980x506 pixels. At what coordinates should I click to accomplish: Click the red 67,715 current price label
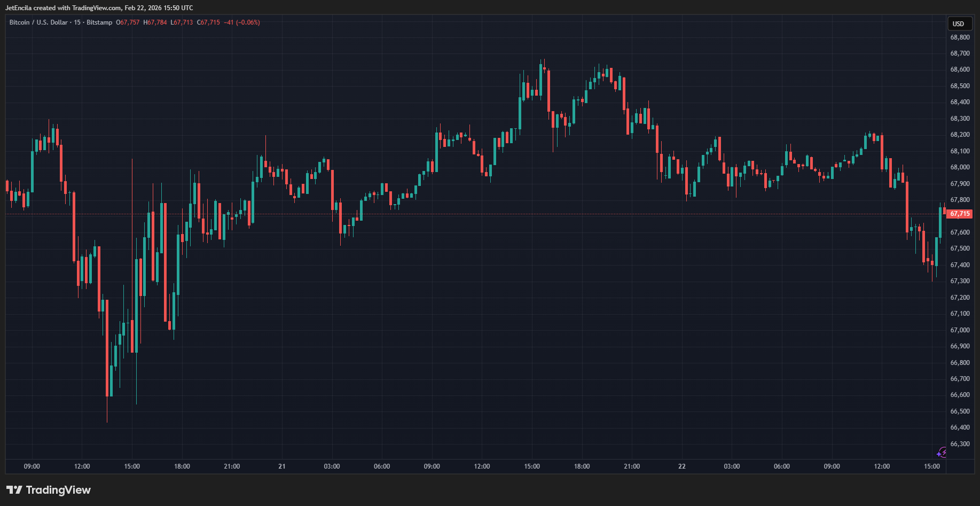coord(960,214)
